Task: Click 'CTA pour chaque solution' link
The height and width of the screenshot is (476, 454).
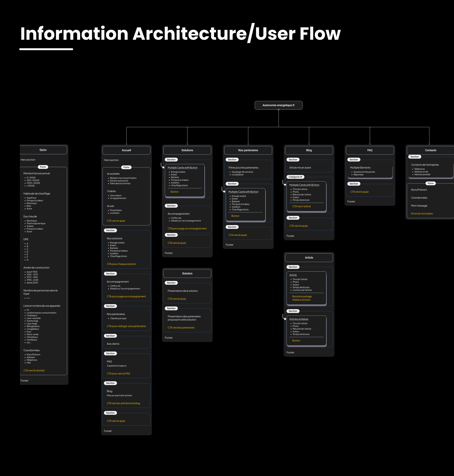Action: 121,264
